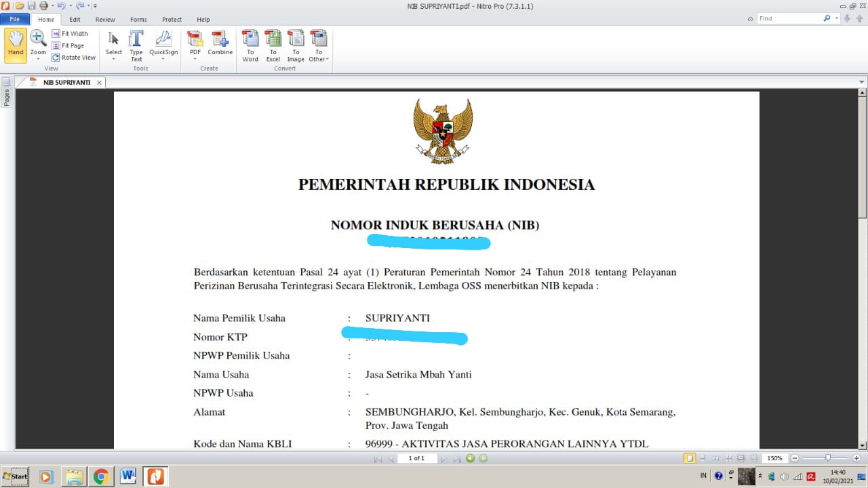Open the To Other conversion dropdown
The height and width of the screenshot is (488, 868).
point(318,46)
